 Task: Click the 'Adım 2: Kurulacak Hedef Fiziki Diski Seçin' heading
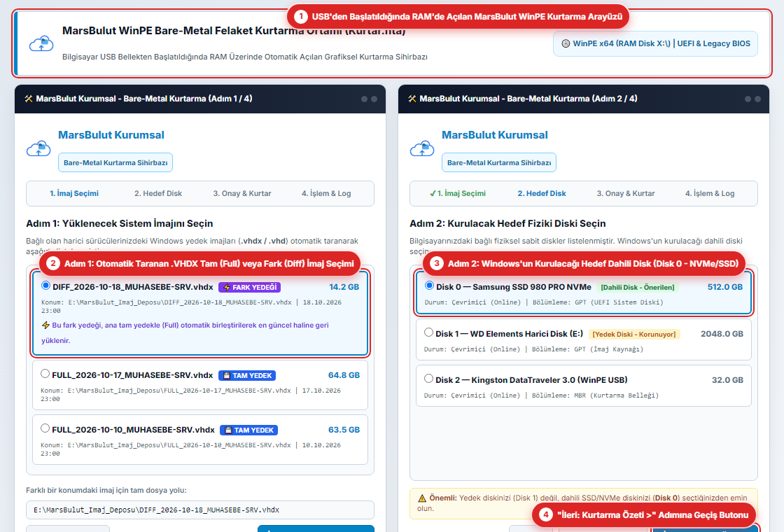click(507, 223)
